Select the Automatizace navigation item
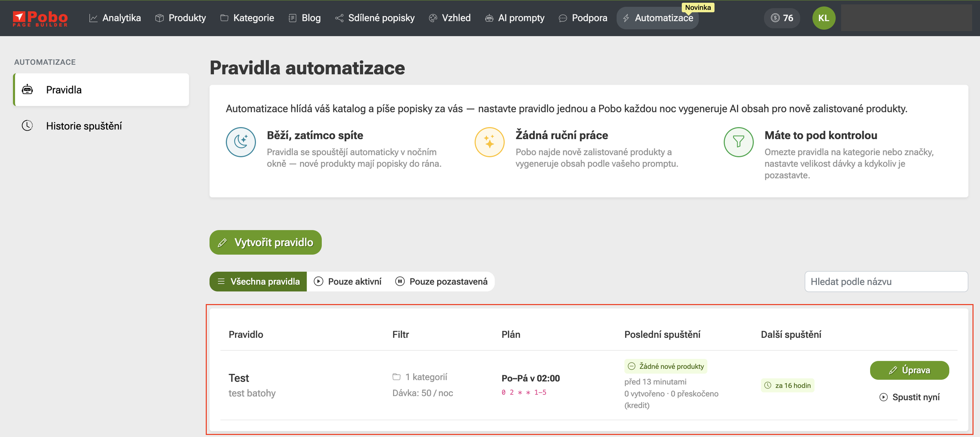Viewport: 980px width, 437px height. click(657, 18)
